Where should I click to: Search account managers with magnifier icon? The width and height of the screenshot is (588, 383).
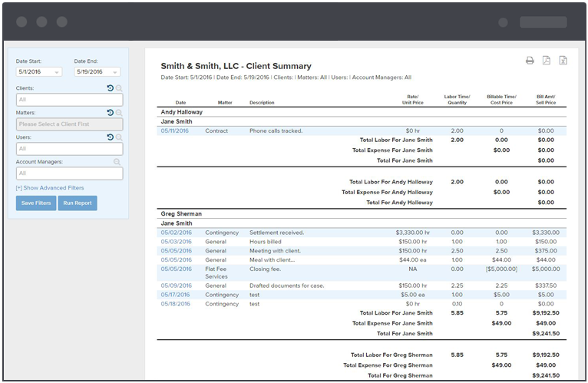(x=117, y=162)
